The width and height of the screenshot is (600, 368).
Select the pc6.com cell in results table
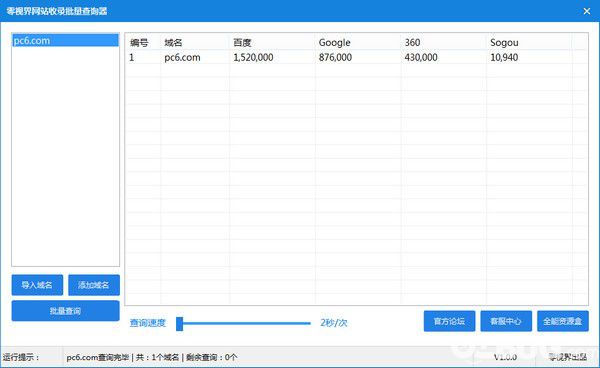182,57
